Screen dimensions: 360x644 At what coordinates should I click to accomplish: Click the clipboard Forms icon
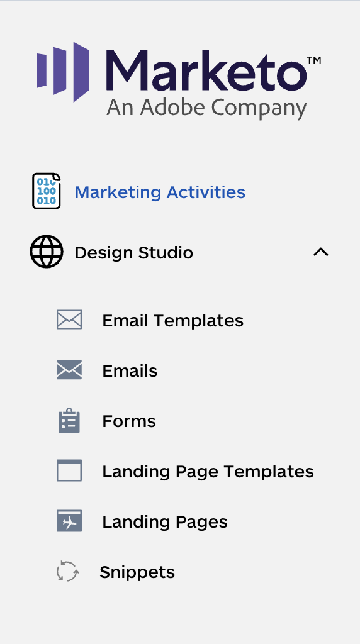(69, 420)
